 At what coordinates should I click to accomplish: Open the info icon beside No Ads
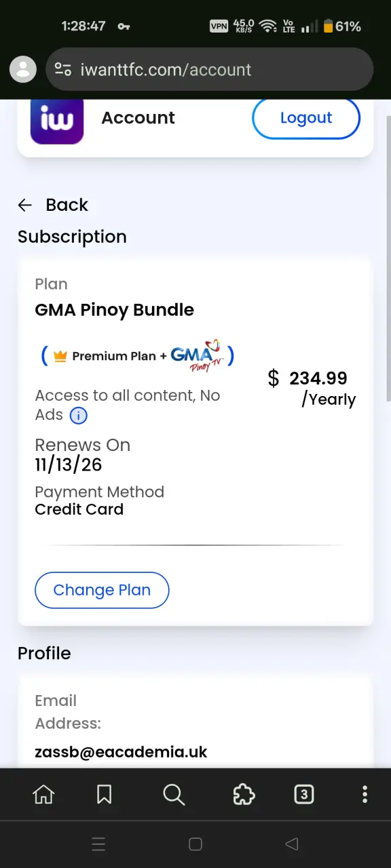[79, 416]
